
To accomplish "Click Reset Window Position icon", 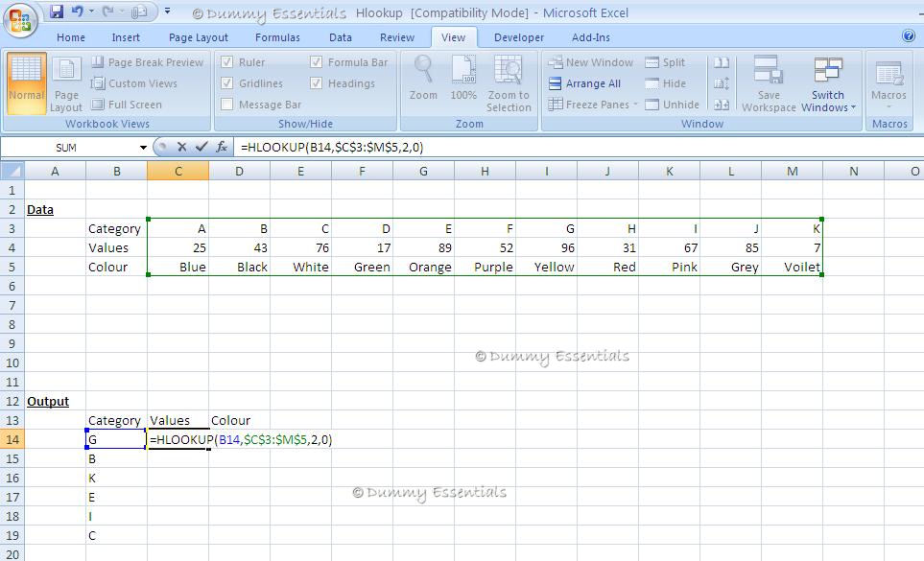I will pyautogui.click(x=722, y=105).
